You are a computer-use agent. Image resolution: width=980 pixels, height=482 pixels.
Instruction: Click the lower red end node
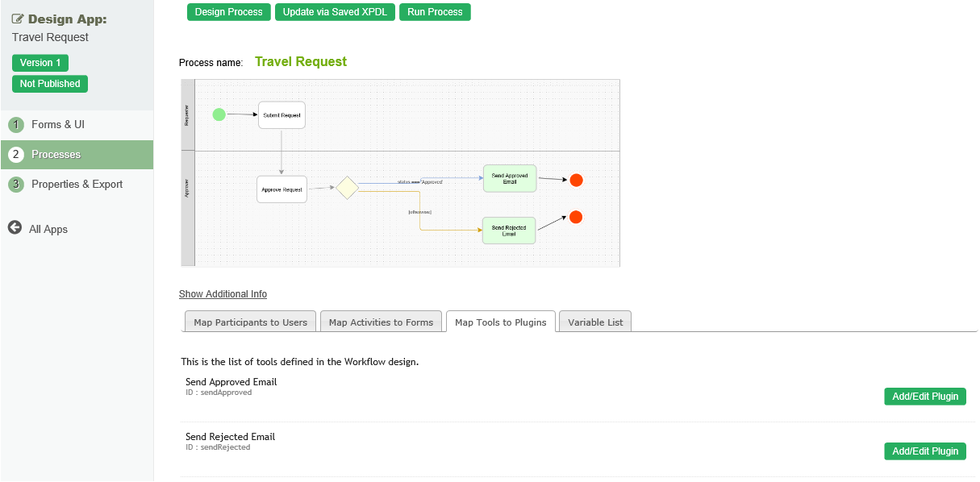click(576, 217)
